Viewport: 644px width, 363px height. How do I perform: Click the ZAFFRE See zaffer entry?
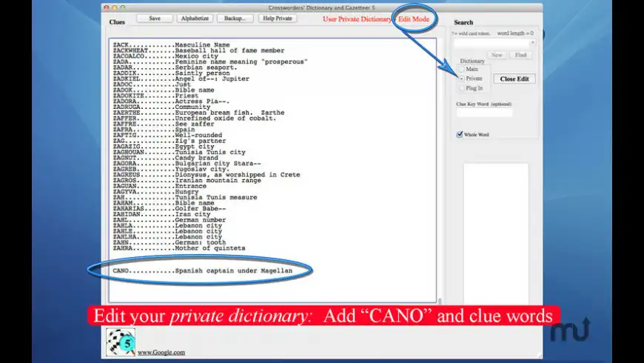(164, 124)
